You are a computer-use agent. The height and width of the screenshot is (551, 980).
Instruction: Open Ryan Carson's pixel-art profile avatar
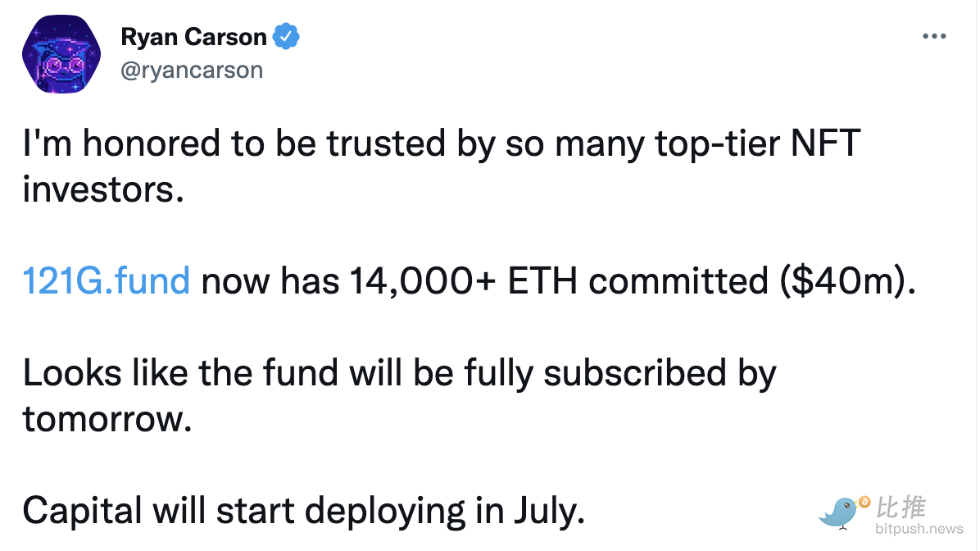click(61, 54)
